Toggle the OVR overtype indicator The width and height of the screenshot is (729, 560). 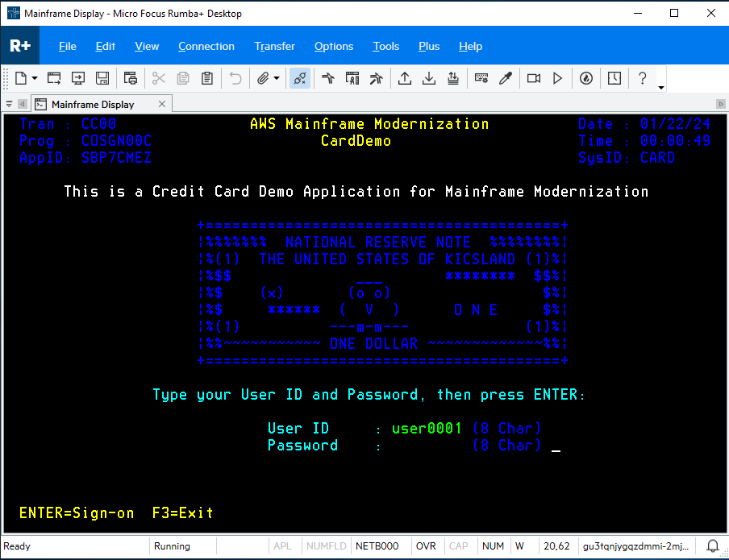426,545
